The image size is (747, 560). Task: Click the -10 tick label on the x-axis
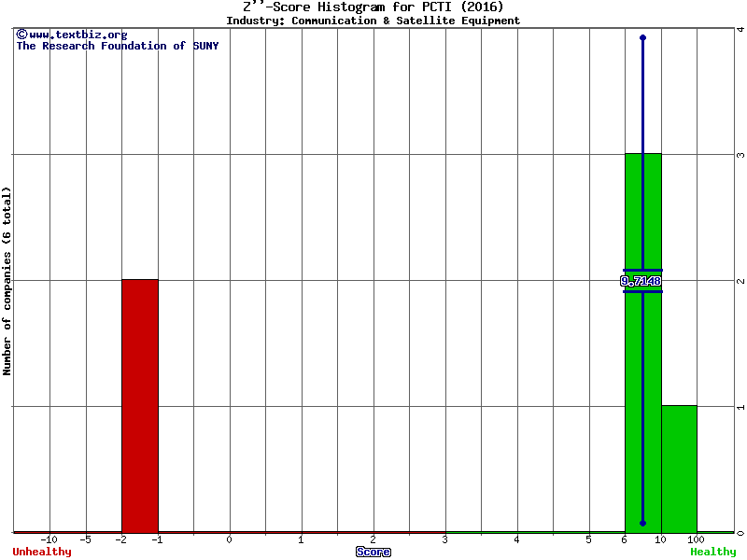(49, 539)
